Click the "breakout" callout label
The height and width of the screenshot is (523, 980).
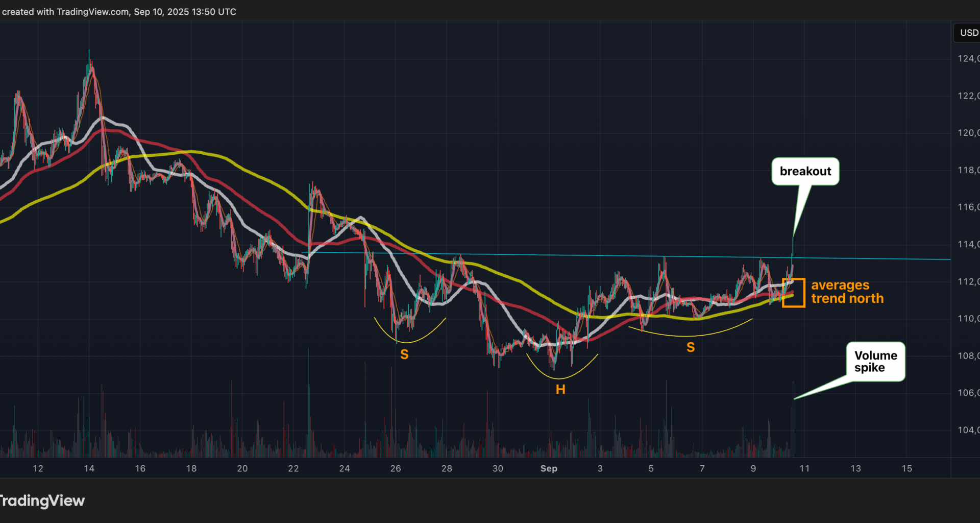point(805,172)
